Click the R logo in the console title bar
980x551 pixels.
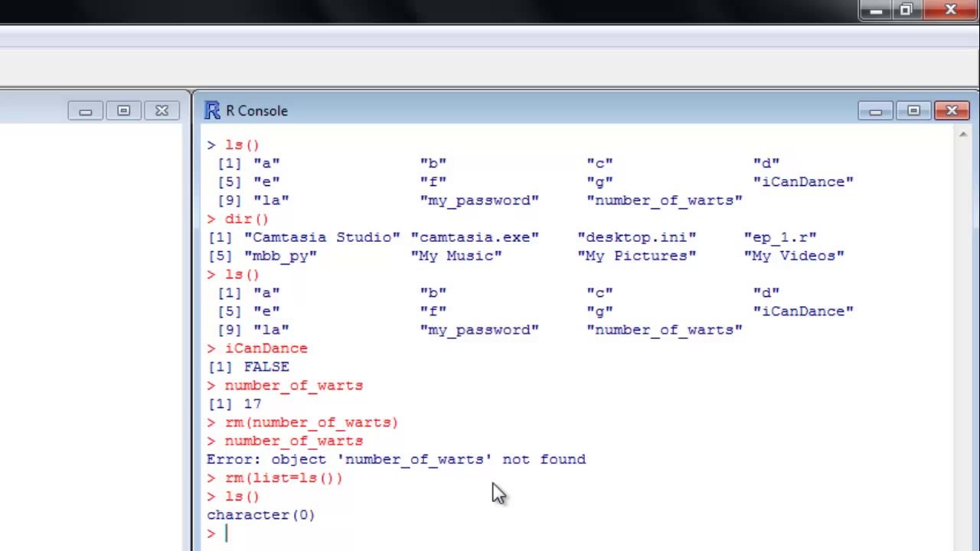(x=212, y=111)
